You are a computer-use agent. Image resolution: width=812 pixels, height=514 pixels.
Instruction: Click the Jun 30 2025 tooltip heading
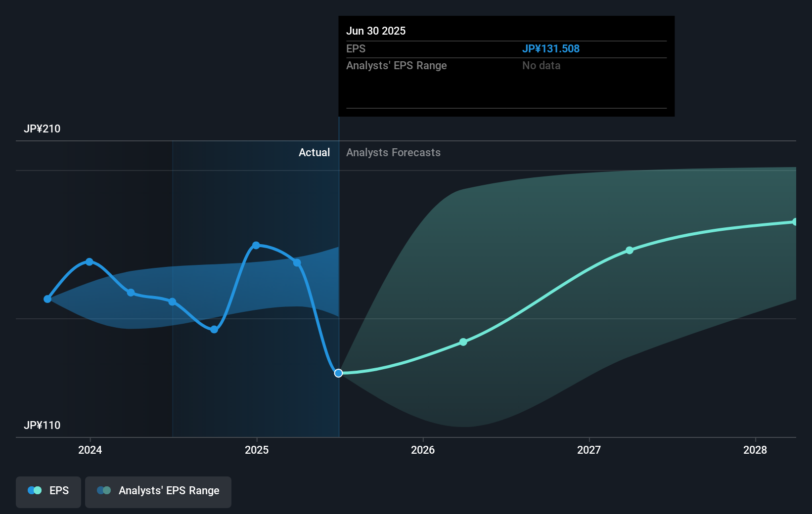coord(376,31)
